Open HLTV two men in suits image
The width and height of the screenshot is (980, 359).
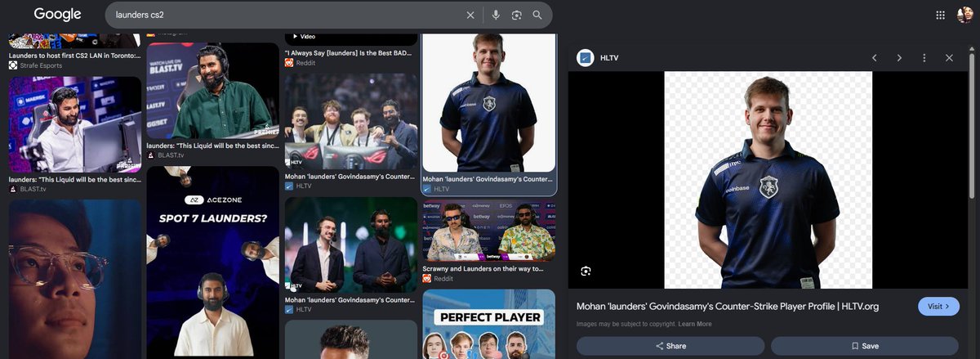[x=351, y=245]
